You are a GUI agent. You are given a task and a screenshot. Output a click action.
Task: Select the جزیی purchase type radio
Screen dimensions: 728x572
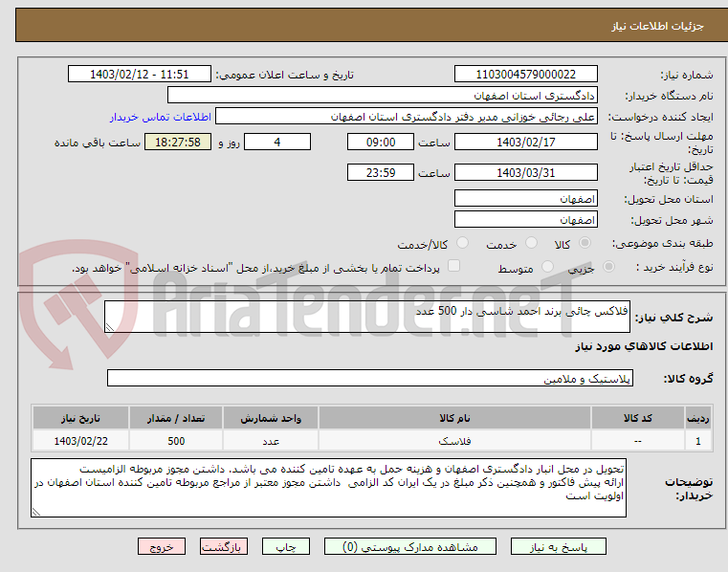608,267
